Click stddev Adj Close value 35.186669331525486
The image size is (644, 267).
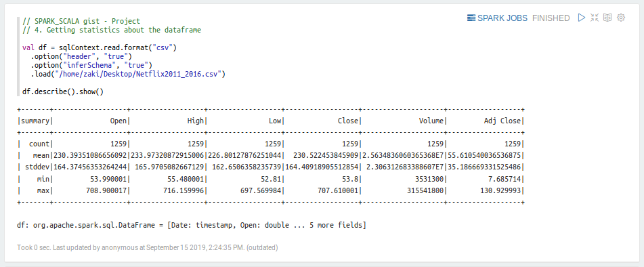(485, 167)
